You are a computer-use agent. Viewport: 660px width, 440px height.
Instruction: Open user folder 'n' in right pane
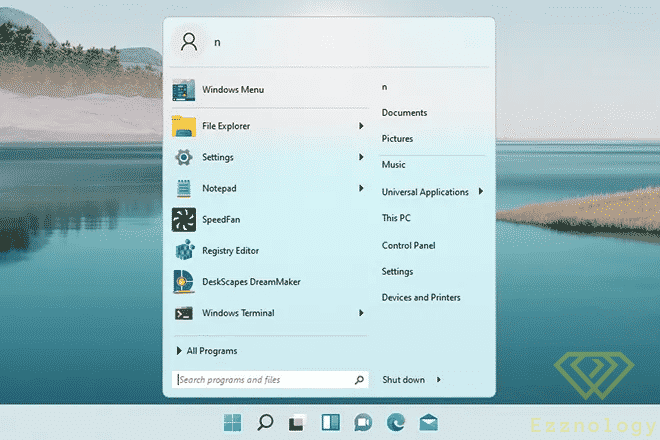click(x=384, y=87)
